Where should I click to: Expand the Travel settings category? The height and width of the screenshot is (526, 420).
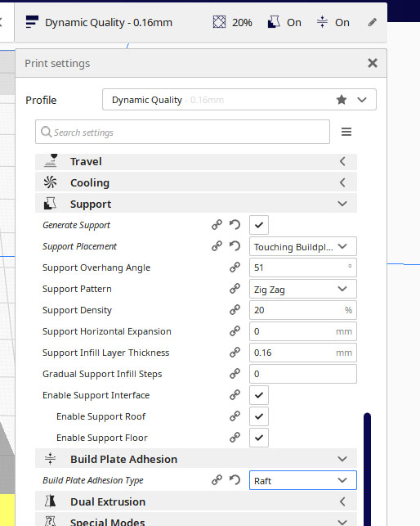(196, 162)
